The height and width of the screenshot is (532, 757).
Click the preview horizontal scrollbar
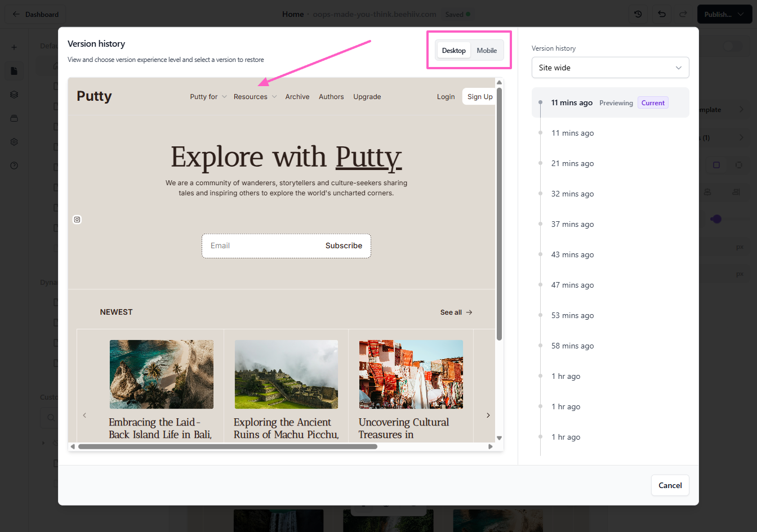(x=228, y=446)
